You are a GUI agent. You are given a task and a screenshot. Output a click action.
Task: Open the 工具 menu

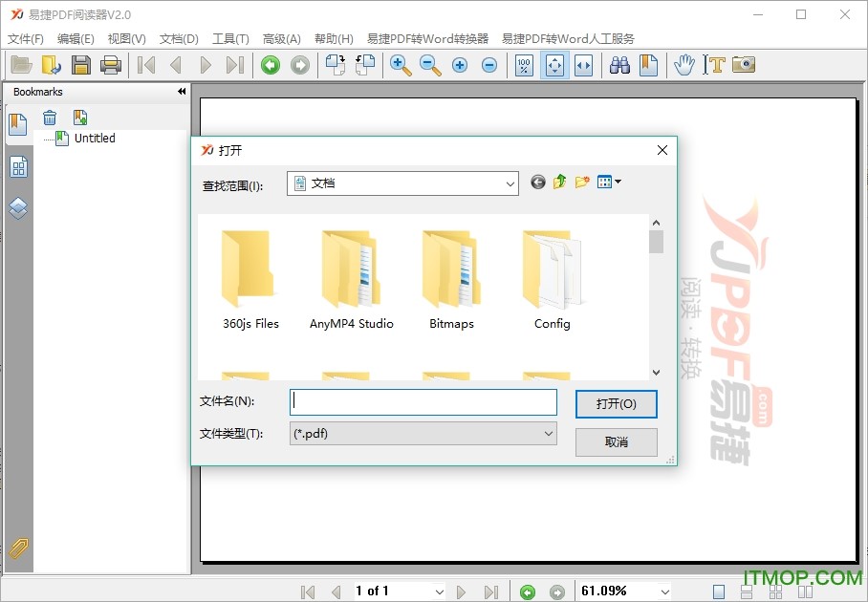(x=229, y=39)
